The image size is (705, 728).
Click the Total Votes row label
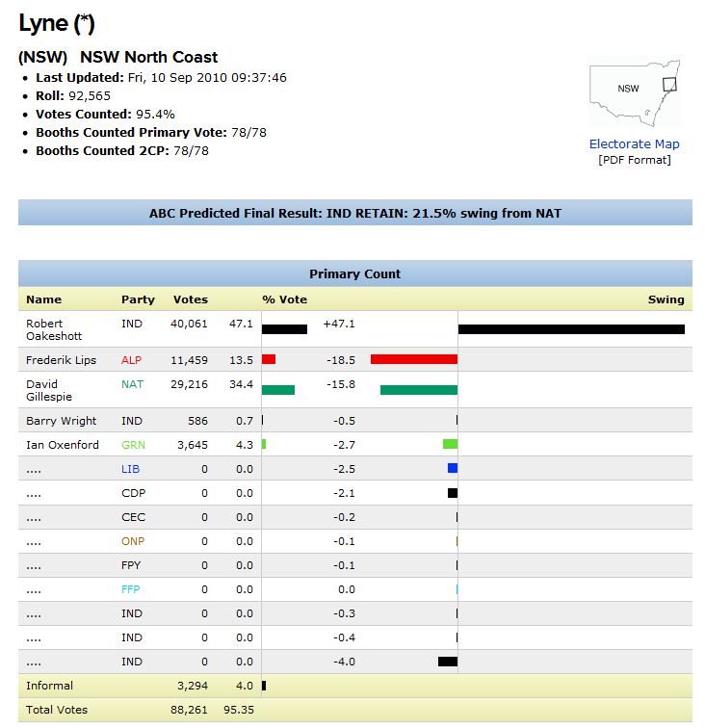click(x=56, y=710)
